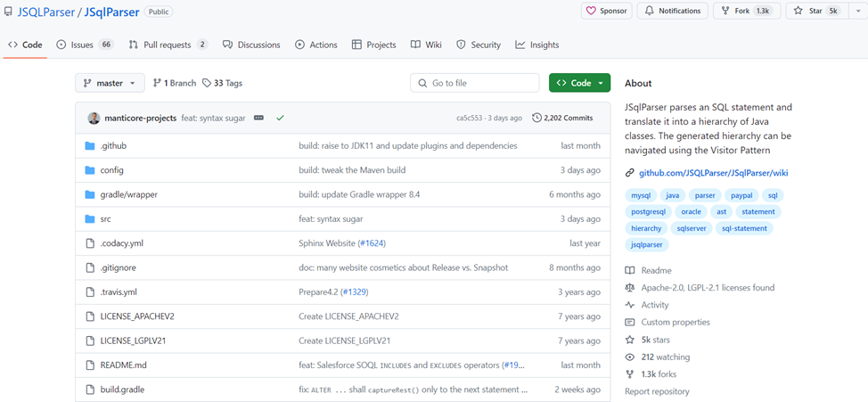Switch to the Issues tab
This screenshot has width=868, height=402.
(x=85, y=45)
